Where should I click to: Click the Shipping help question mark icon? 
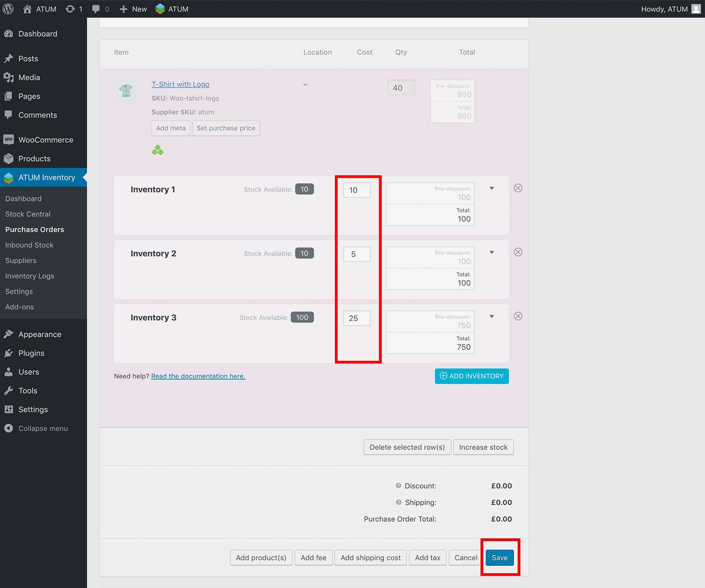[x=398, y=502]
